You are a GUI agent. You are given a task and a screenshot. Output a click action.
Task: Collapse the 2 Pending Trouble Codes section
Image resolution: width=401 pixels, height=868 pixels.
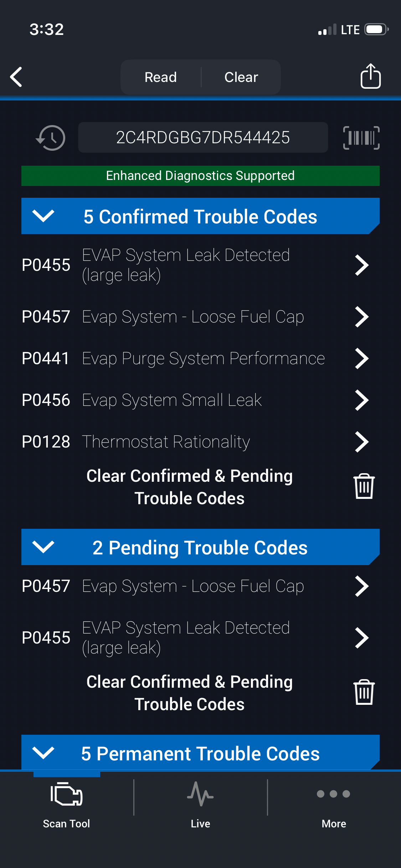pyautogui.click(x=43, y=547)
